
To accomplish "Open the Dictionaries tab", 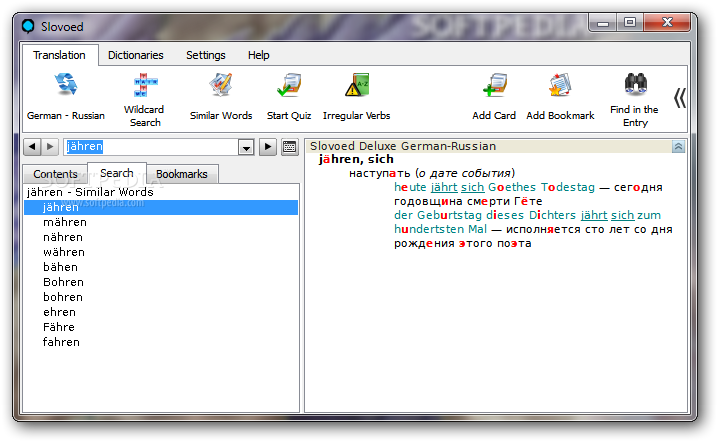I will (x=136, y=55).
